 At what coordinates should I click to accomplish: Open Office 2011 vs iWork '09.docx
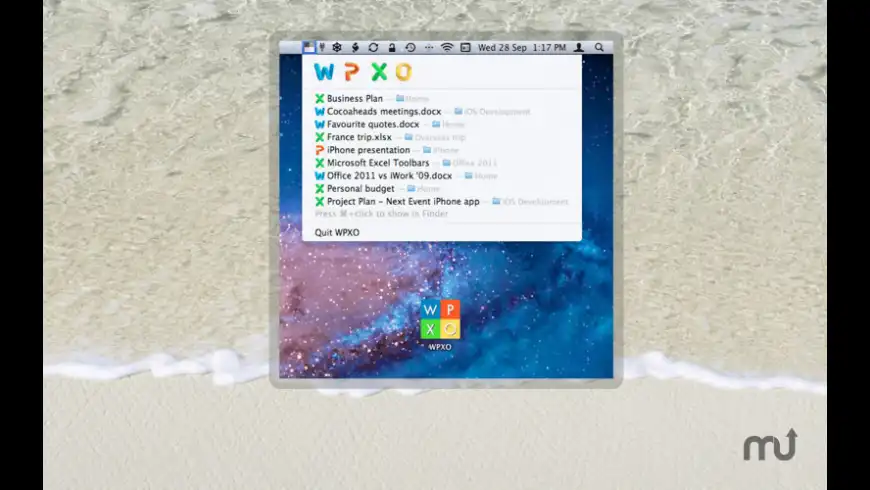coord(390,175)
